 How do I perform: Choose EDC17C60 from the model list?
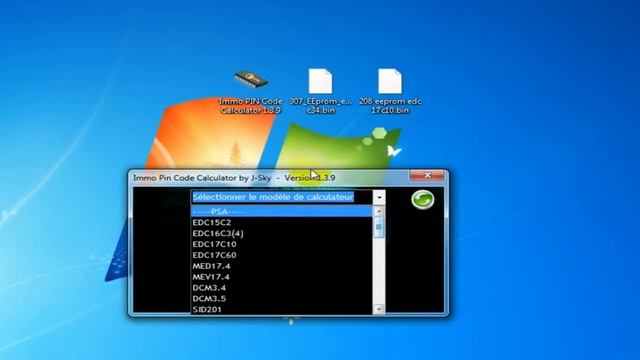click(x=282, y=255)
